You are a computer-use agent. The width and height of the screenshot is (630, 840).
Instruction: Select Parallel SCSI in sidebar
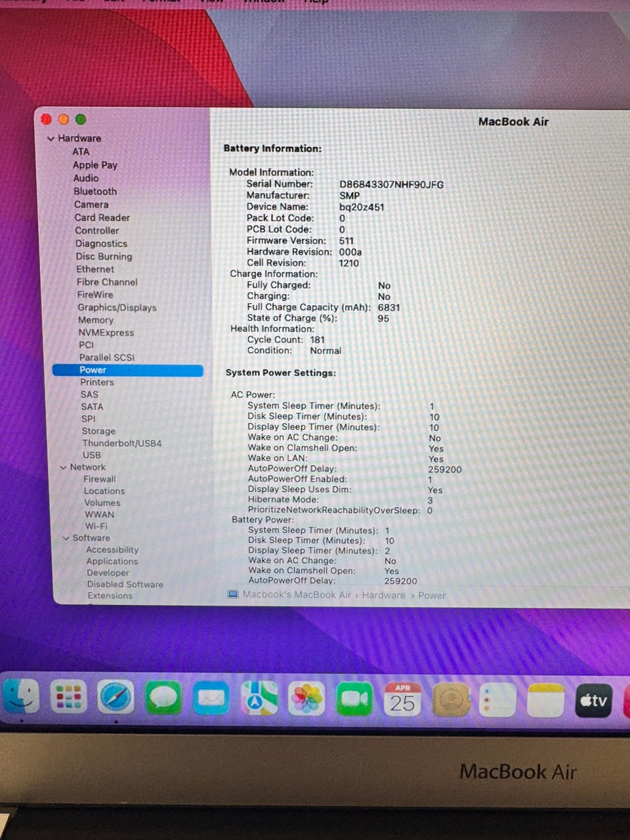(107, 357)
